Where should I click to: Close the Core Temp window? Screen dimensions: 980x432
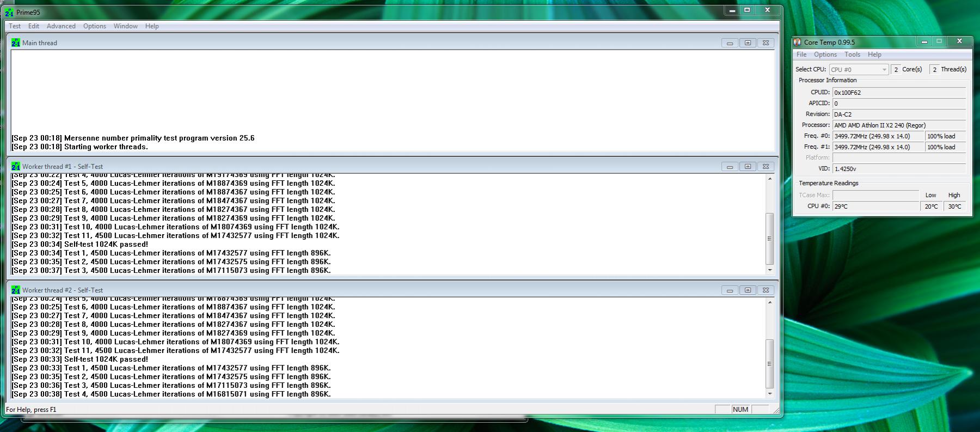(959, 41)
